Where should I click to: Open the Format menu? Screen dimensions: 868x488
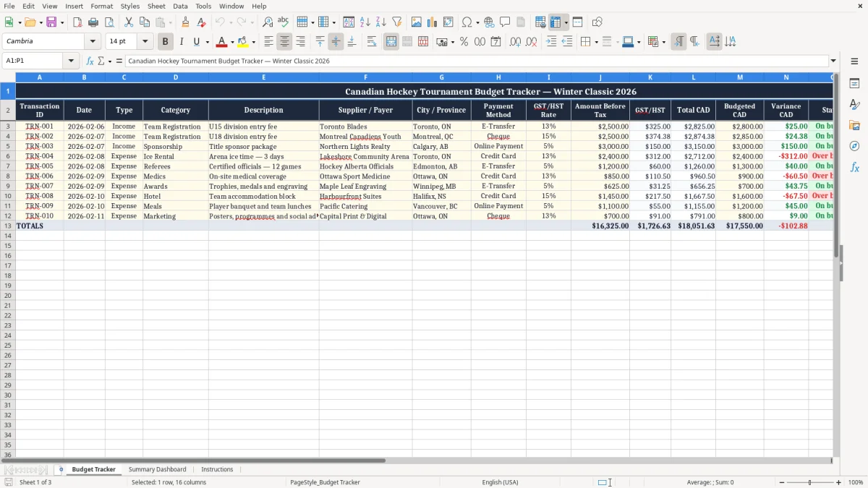(102, 6)
